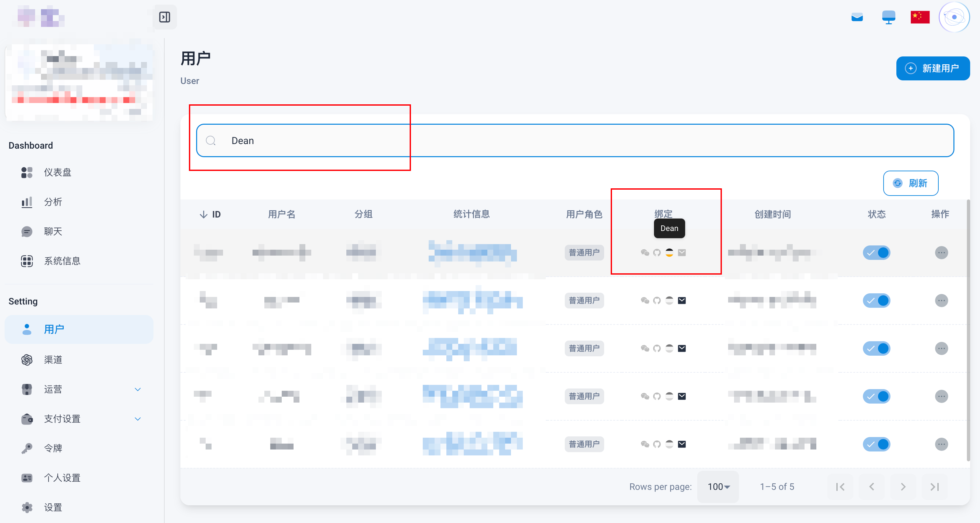Viewport: 980px width, 523px height.
Task: Open 令牌 in the sidebar
Action: (x=79, y=448)
